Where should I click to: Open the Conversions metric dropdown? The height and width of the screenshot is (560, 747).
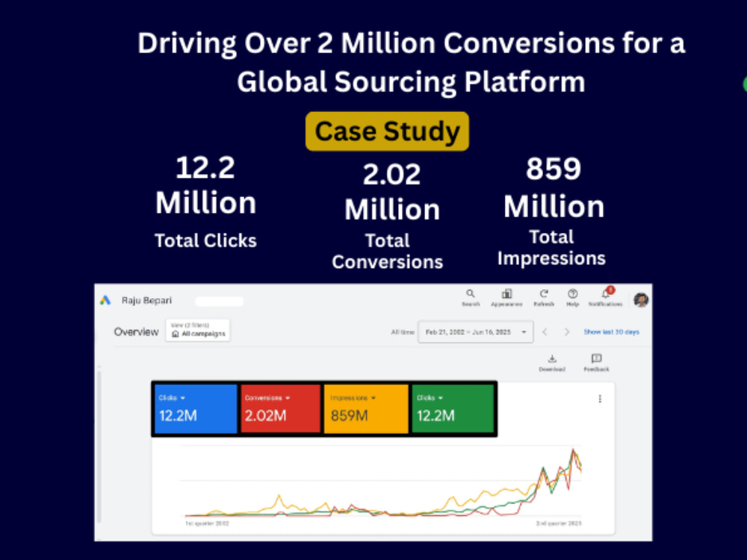(x=267, y=398)
